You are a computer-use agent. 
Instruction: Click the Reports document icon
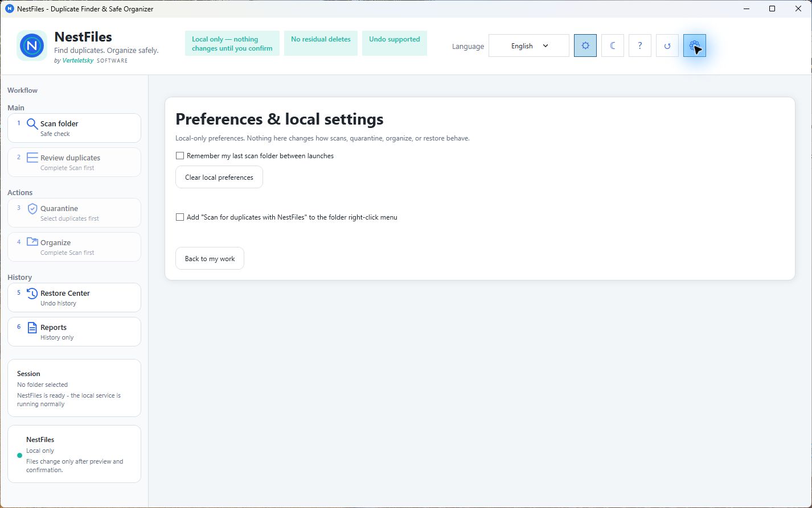[x=32, y=328]
